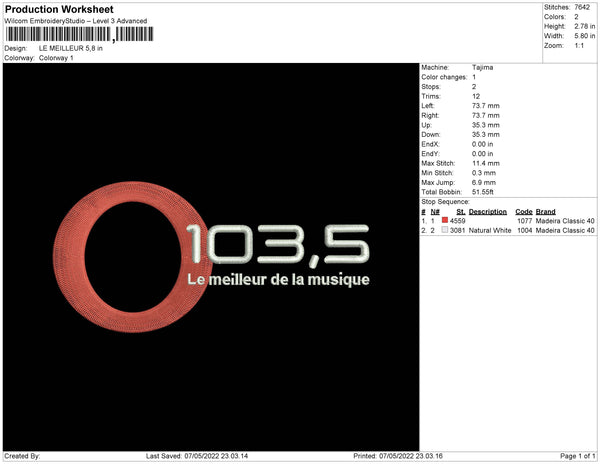This screenshot has height=464, width=600.
Task: Click the 'Brand' column header
Action: (x=545, y=212)
